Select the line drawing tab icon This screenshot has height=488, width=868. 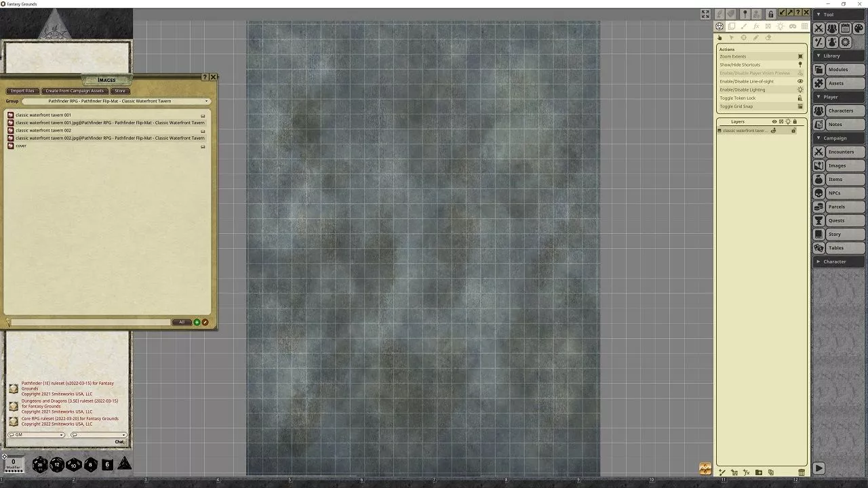coord(744,26)
